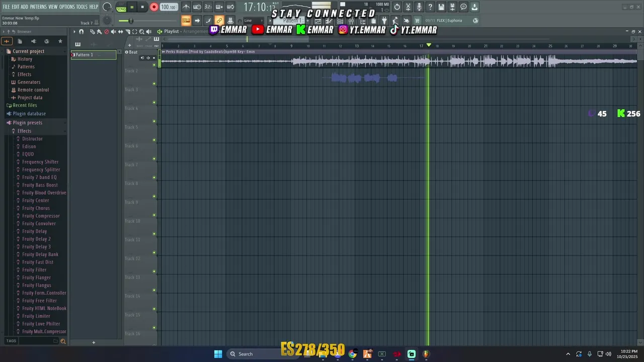The height and width of the screenshot is (362, 644).
Task: Toggle the metronome icon
Action: 186,7
